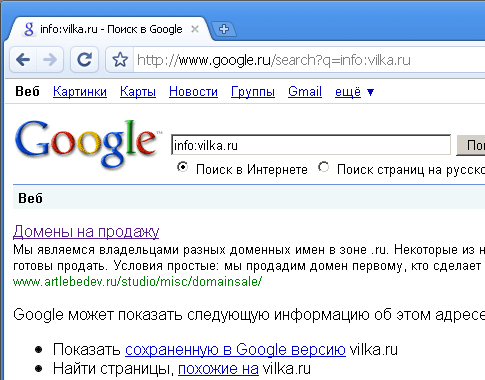The image size is (485, 380).
Task: Open the Новости link
Action: click(193, 91)
